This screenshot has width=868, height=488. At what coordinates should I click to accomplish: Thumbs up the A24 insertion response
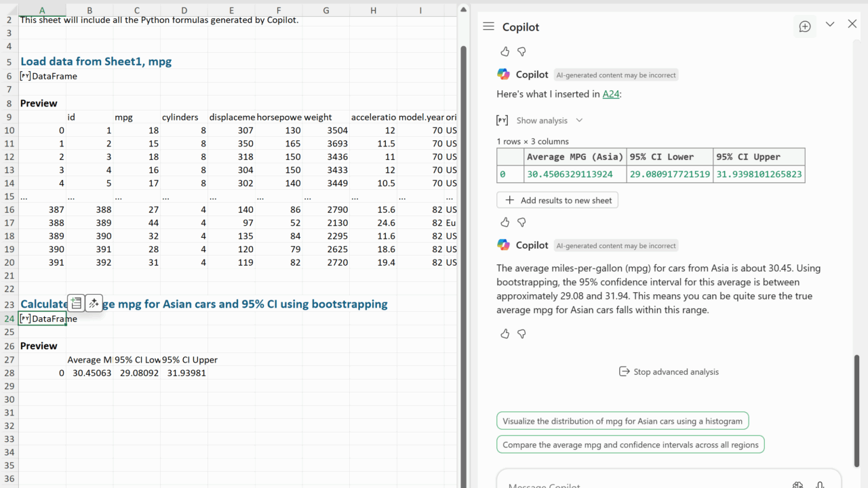[505, 222]
